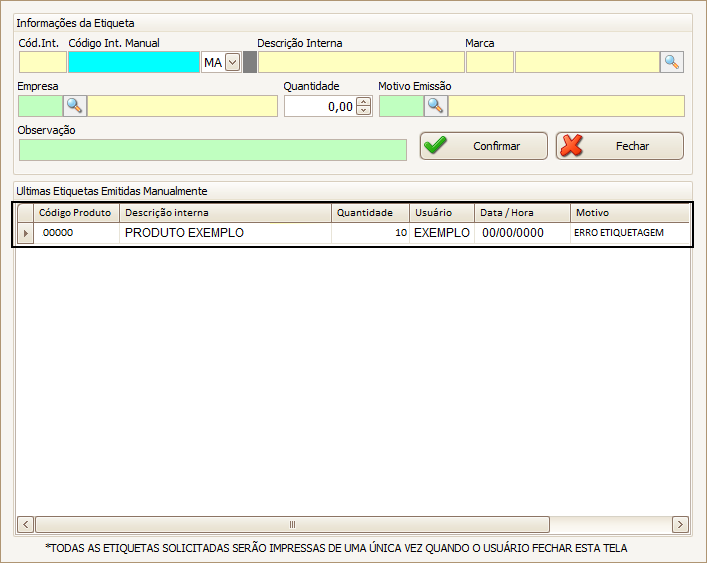Decrease Quantidade with the down spinner arrow
The image size is (708, 563).
tap(363, 111)
